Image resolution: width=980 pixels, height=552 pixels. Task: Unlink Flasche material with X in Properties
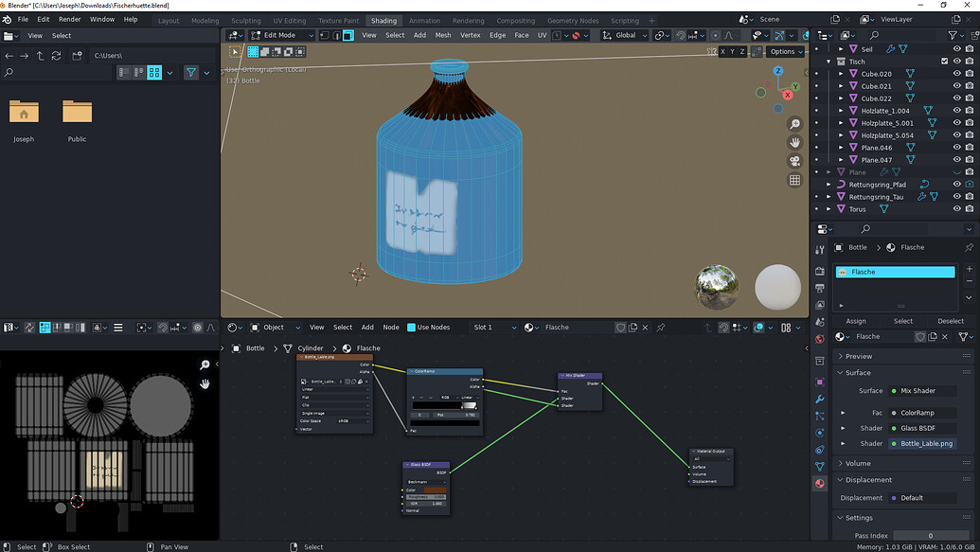coord(944,336)
